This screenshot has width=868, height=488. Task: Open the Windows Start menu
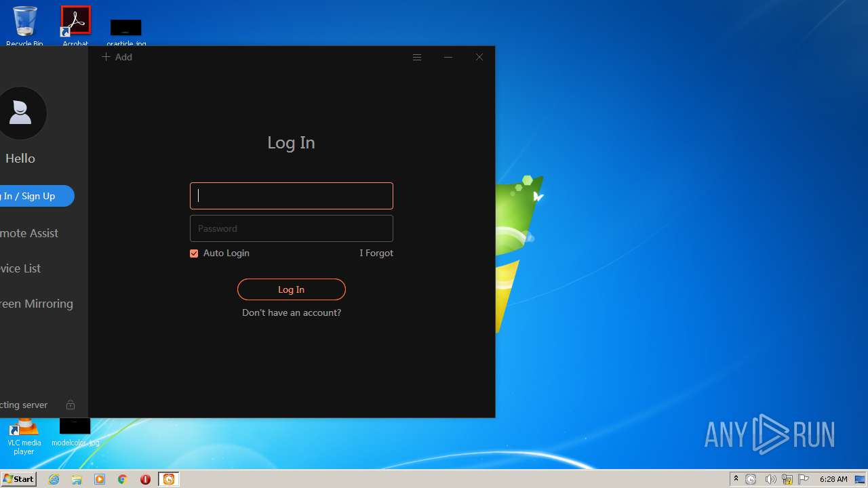[19, 479]
